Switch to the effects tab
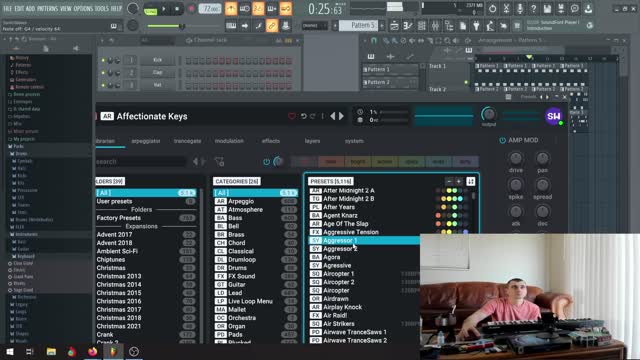Viewport: 640px width, 360px height. click(x=271, y=141)
